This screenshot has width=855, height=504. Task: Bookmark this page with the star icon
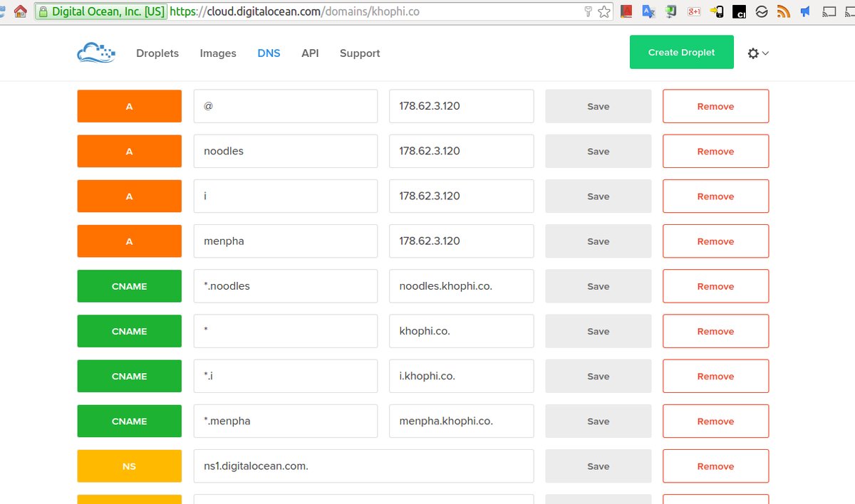[604, 11]
